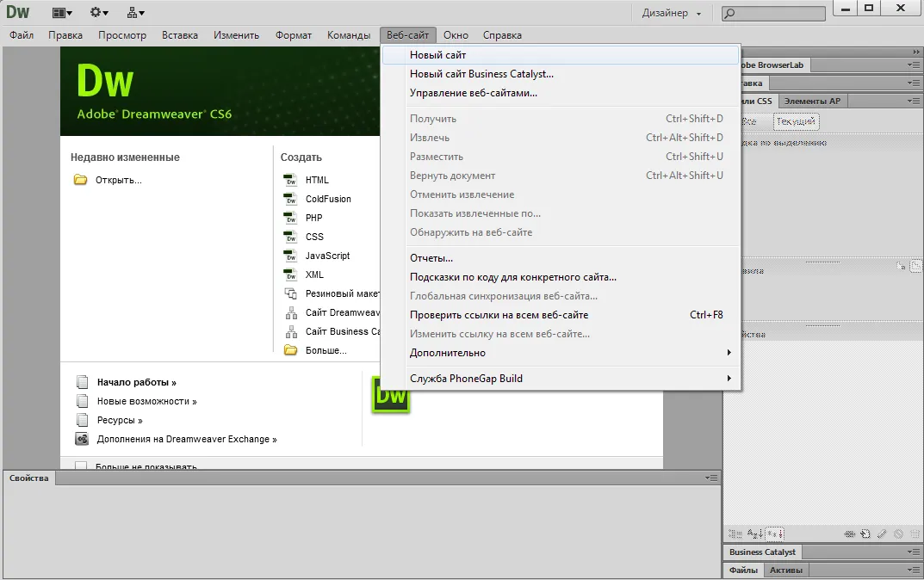
Task: Create a new ColdFusion document link
Action: 328,199
